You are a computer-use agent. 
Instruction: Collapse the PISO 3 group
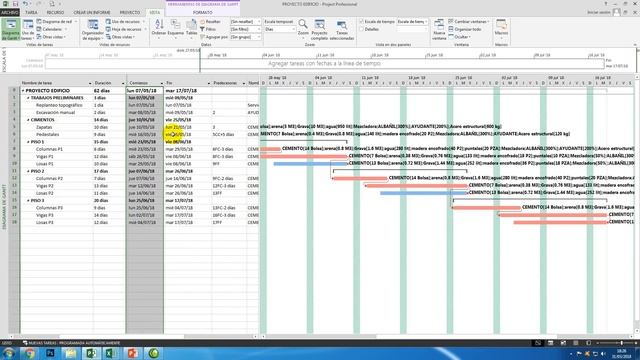[x=28, y=201]
